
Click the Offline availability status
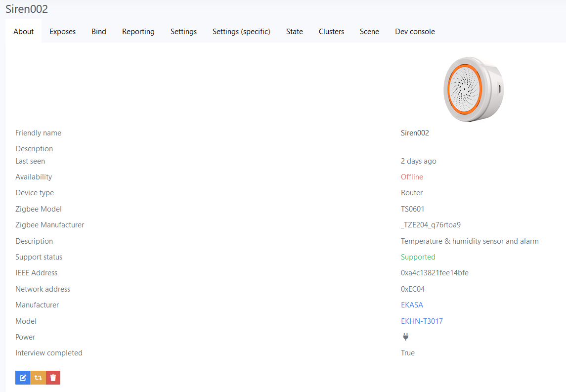pos(412,176)
